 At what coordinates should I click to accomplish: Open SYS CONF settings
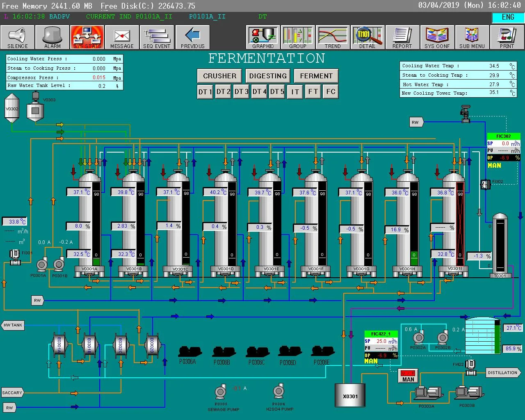click(x=437, y=37)
